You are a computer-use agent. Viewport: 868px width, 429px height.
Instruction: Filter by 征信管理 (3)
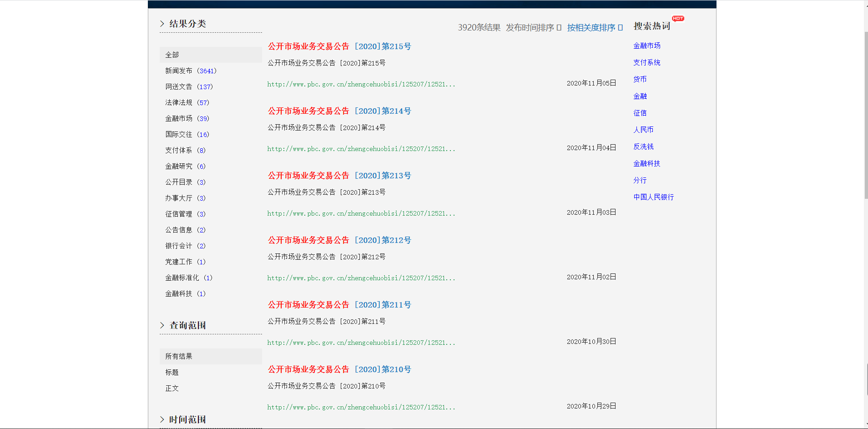(185, 214)
